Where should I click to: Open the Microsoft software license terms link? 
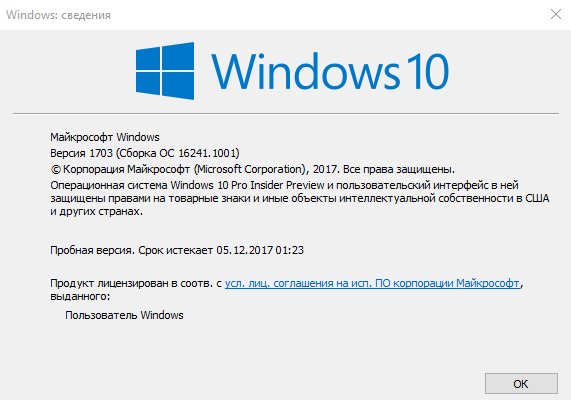tap(372, 283)
